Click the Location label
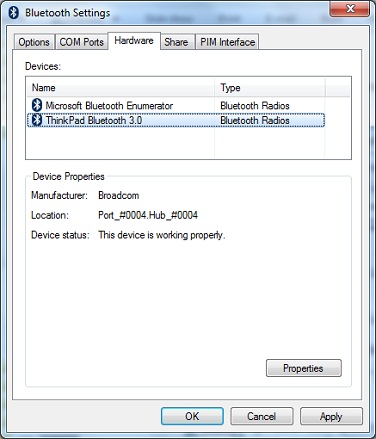 click(50, 215)
